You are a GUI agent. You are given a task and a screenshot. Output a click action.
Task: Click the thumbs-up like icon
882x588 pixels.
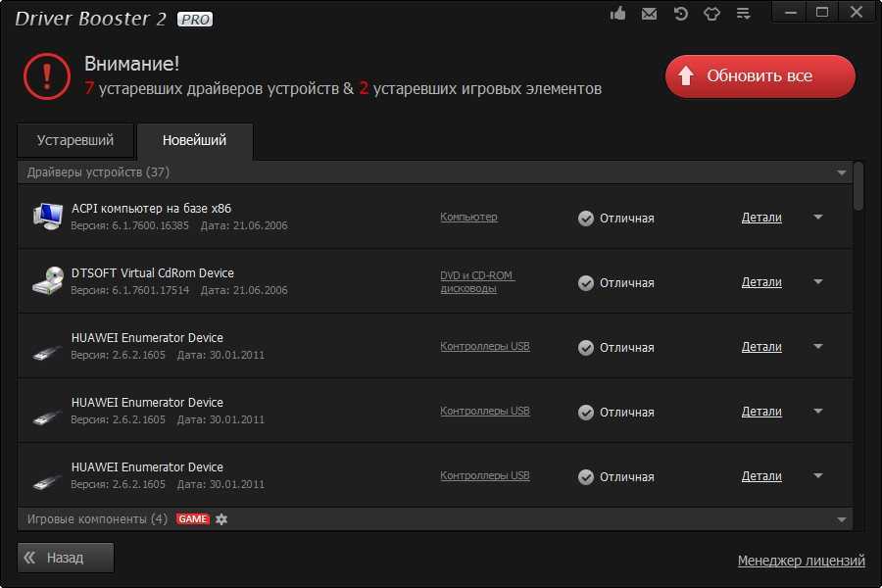[x=618, y=14]
